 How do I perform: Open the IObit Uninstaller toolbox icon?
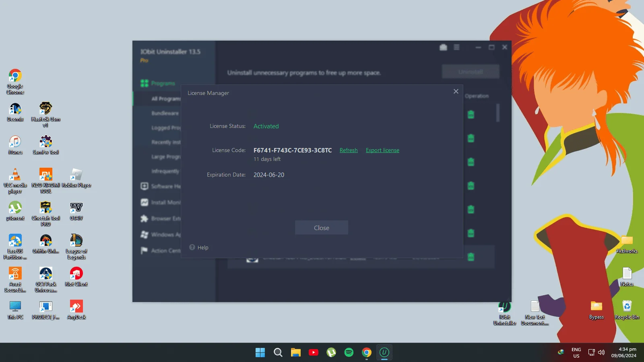click(x=443, y=47)
